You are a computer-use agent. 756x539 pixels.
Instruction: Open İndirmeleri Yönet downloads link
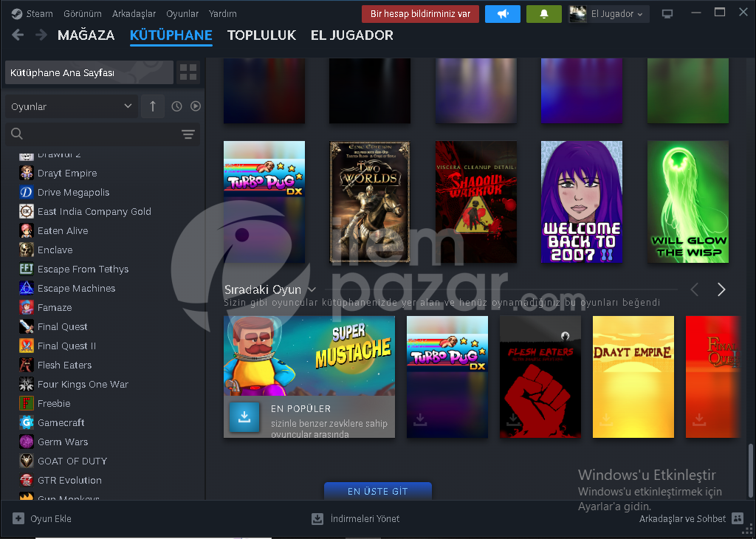(x=356, y=519)
